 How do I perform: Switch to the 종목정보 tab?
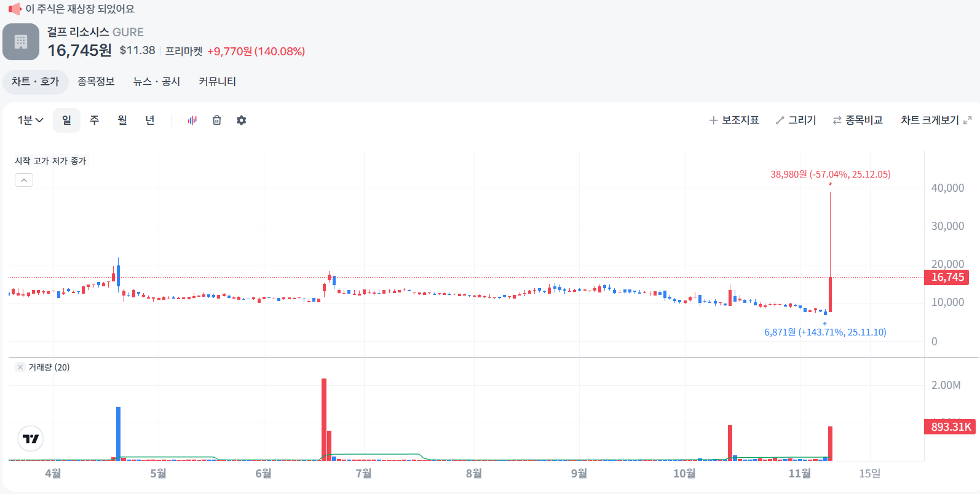[96, 82]
